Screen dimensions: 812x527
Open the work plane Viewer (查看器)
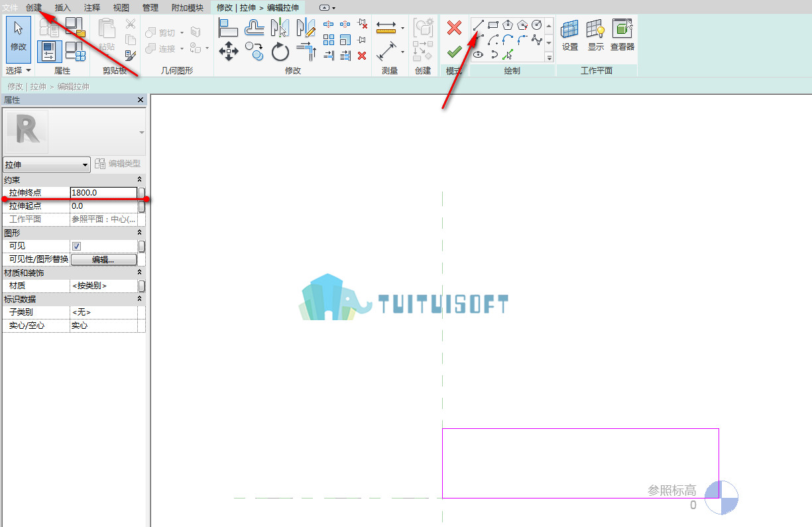point(622,35)
